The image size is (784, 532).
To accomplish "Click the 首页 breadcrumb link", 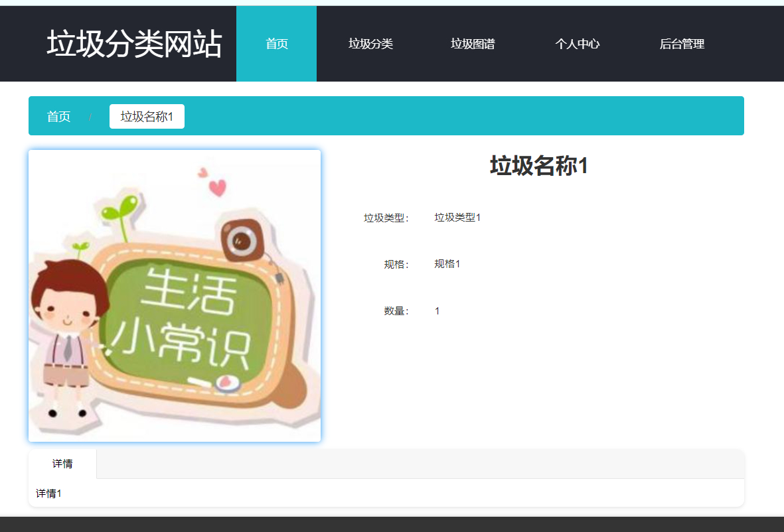I will (x=58, y=117).
